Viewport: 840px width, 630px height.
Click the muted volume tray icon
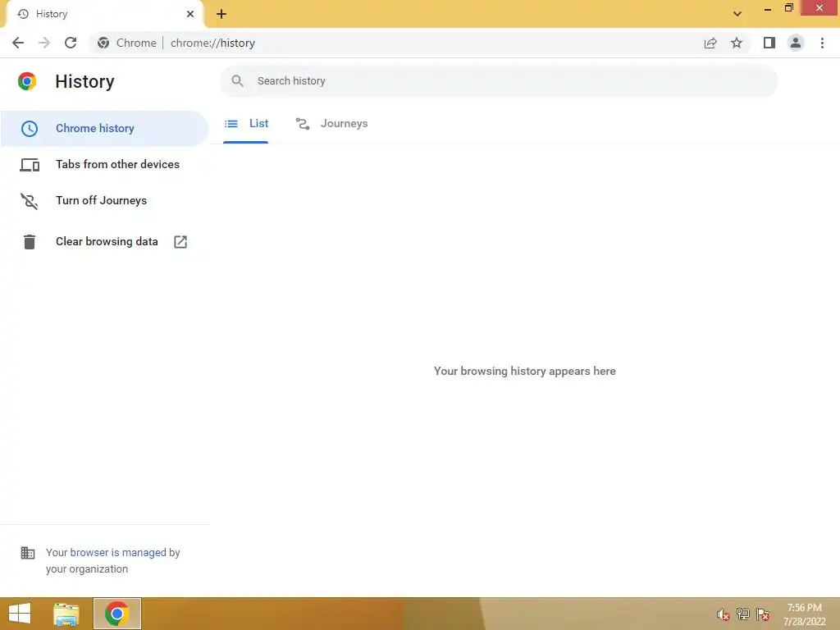pyautogui.click(x=724, y=614)
